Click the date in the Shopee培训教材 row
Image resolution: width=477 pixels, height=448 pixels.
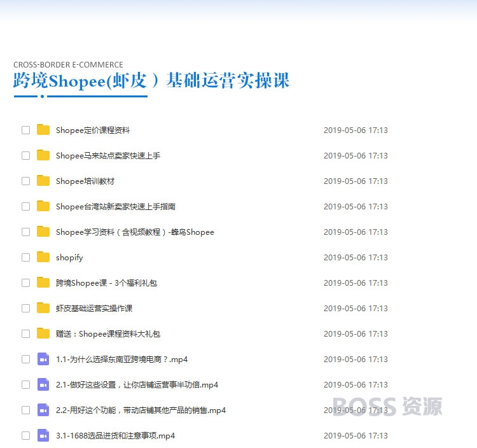tap(356, 181)
